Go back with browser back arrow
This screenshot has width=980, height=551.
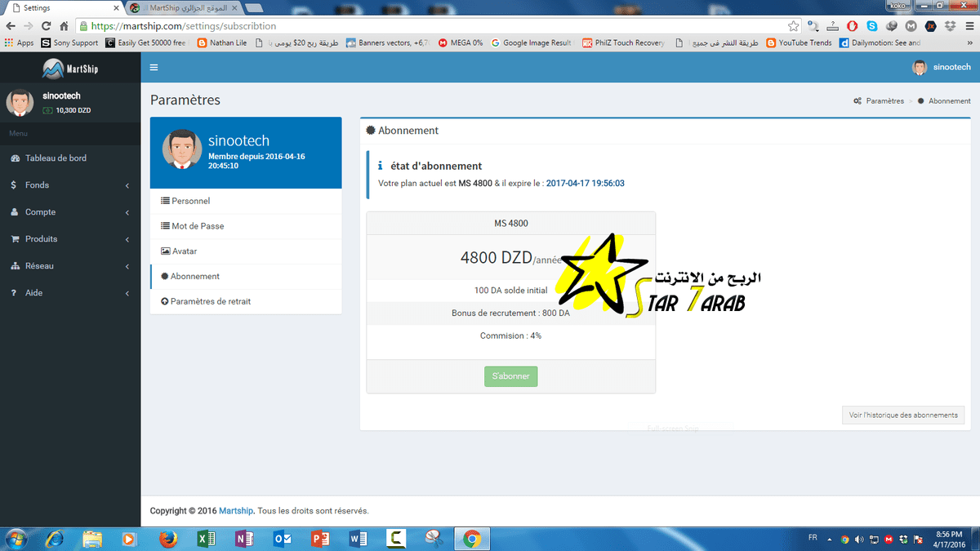(x=11, y=26)
